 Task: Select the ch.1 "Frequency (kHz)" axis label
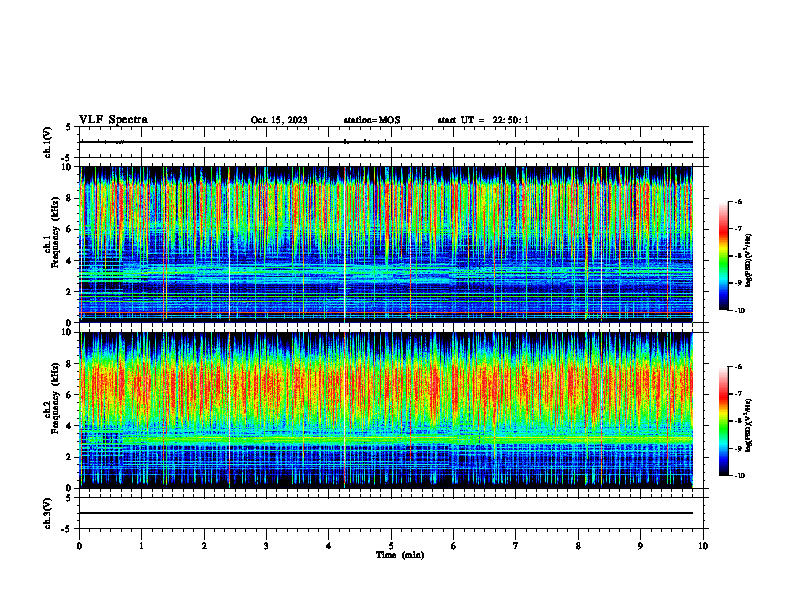pyautogui.click(x=56, y=230)
